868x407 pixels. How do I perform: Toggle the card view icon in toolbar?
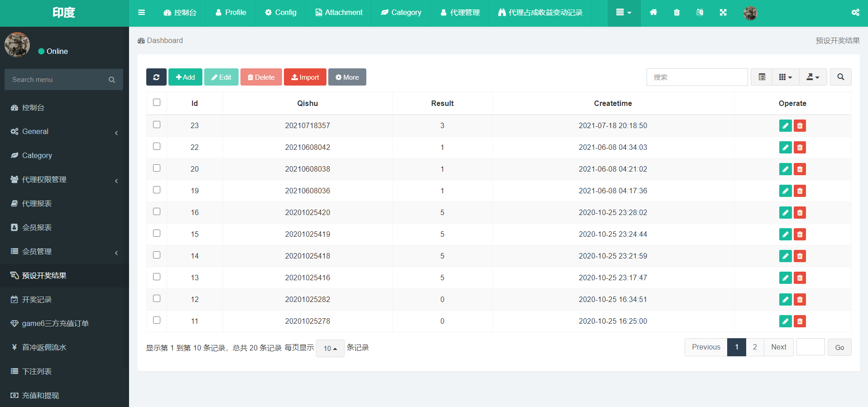[762, 77]
